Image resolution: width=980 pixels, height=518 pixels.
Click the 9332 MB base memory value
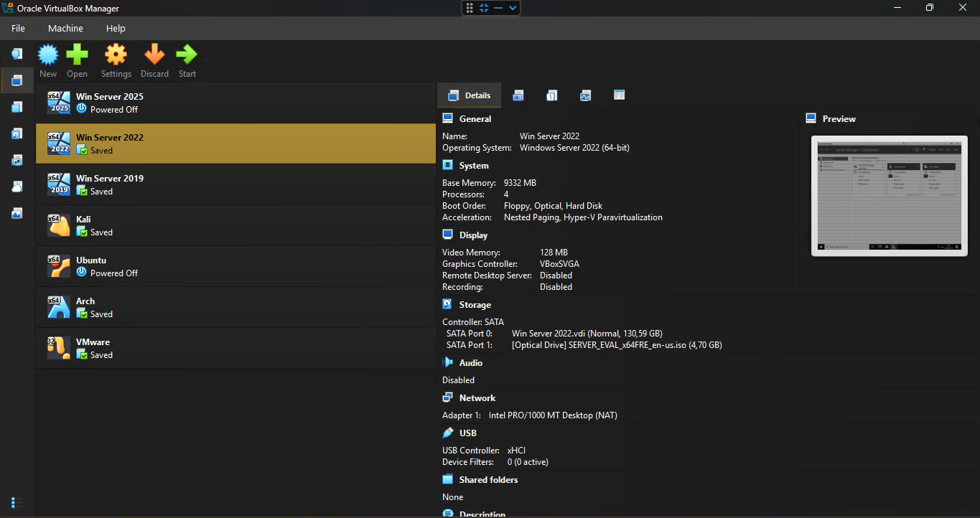point(520,183)
